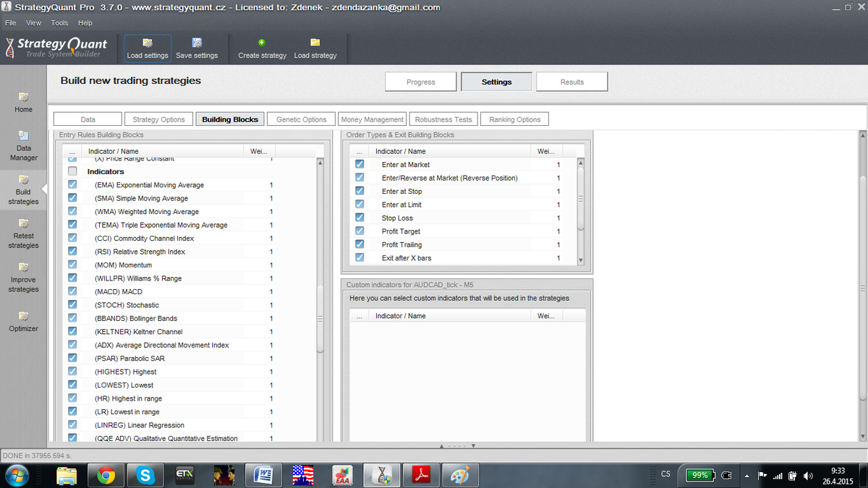Launch Google Chrome from the taskbar
This screenshot has height=488, width=868.
coord(106,475)
